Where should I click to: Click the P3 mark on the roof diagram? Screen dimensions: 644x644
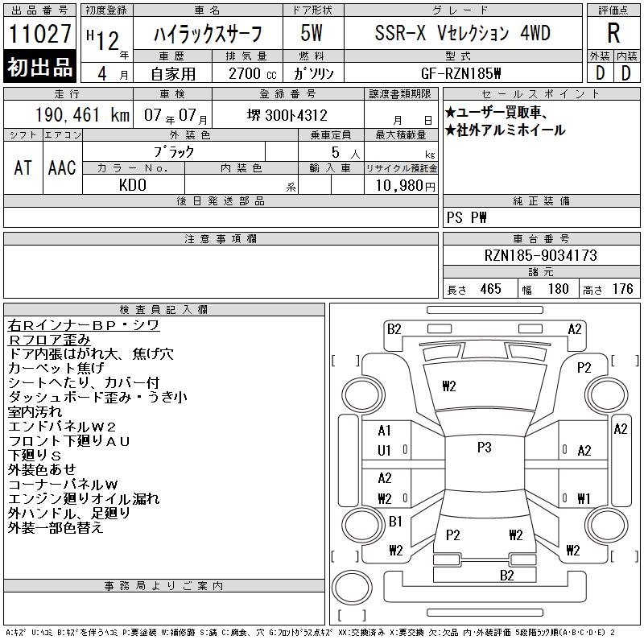(x=485, y=448)
